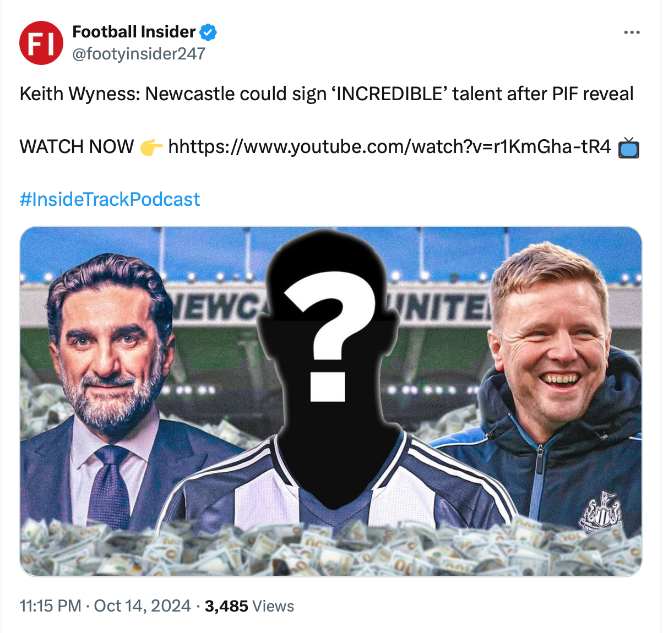
Task: Click the Oct 14, 2024 date
Action: [x=142, y=606]
